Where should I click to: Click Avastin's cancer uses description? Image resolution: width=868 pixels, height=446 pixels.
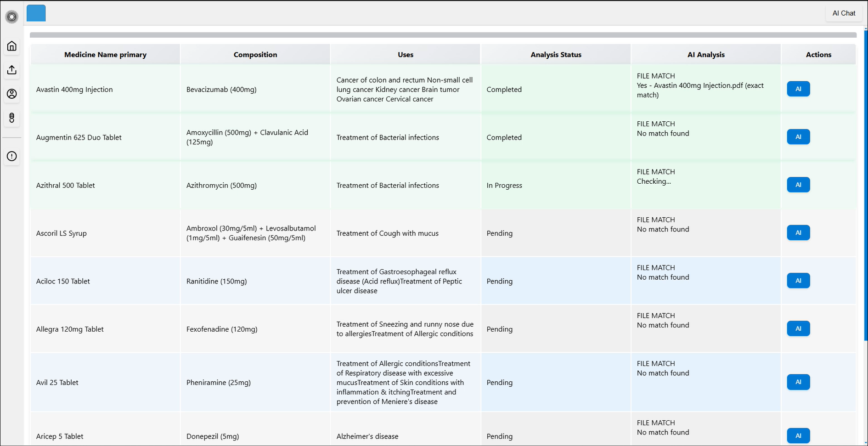pos(406,90)
